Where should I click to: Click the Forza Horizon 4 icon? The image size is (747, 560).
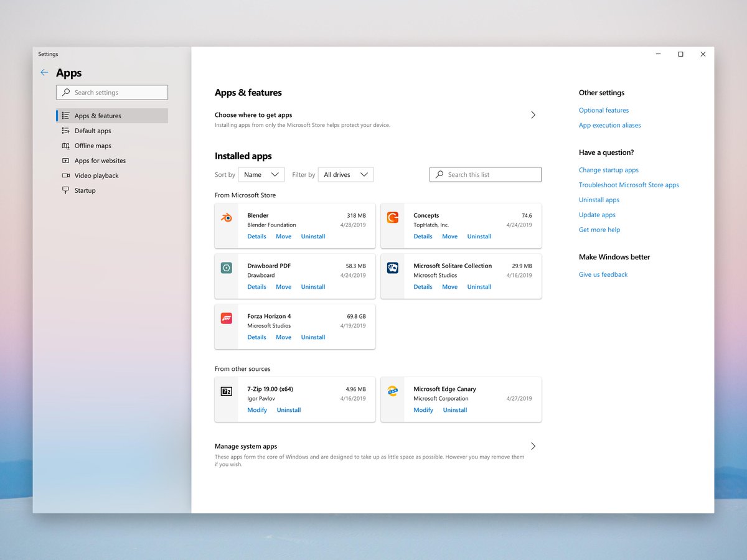click(x=227, y=319)
